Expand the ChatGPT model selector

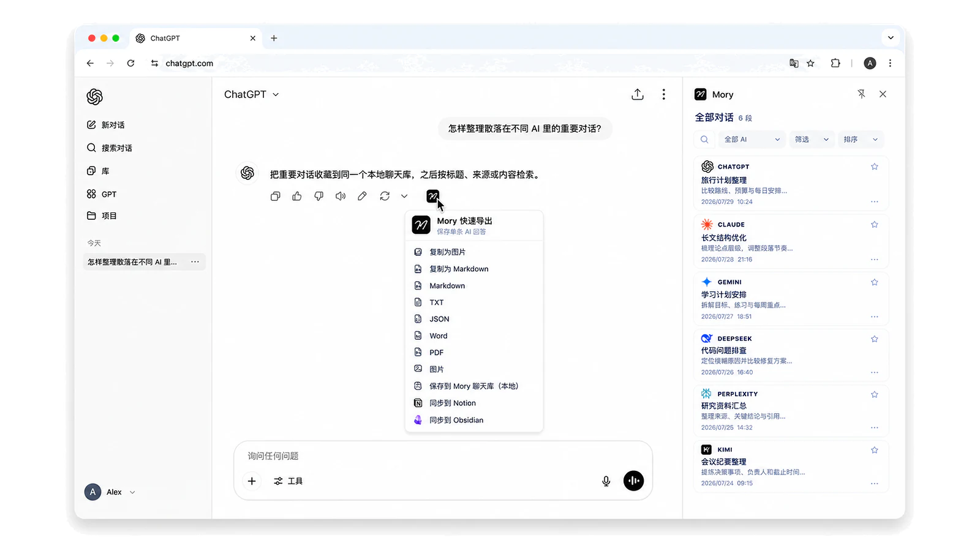(252, 94)
